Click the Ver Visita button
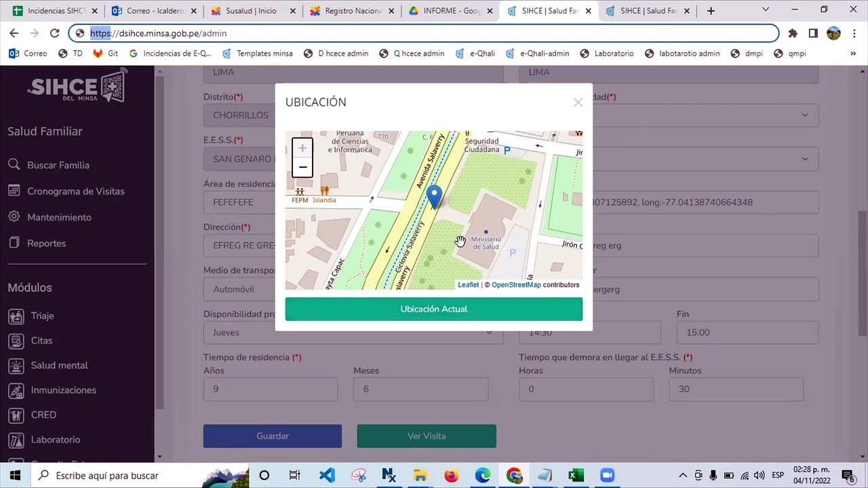868x488 pixels. 427,436
